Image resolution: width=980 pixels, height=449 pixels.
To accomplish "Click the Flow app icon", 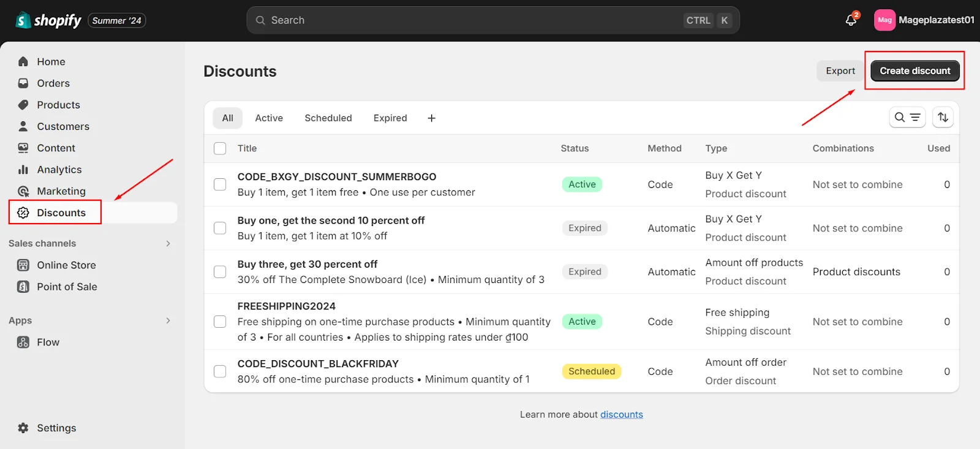I will tap(23, 342).
